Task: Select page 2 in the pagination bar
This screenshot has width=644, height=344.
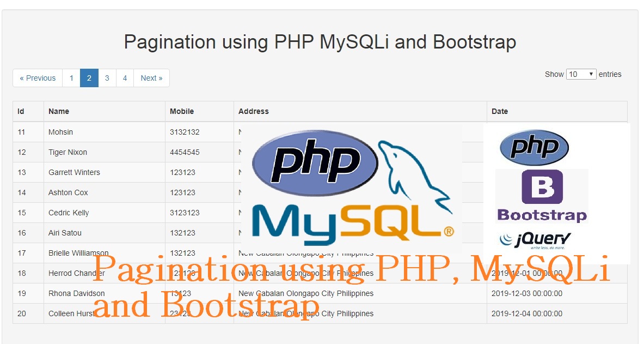Action: pos(89,78)
